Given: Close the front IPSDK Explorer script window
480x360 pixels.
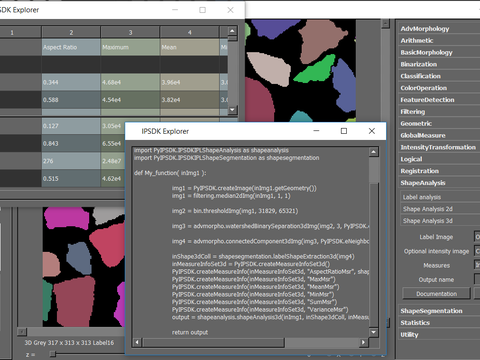Looking at the screenshot, I should (372, 131).
